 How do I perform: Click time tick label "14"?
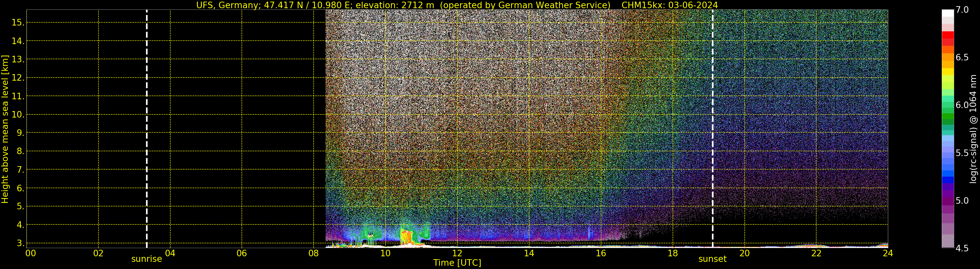click(529, 253)
